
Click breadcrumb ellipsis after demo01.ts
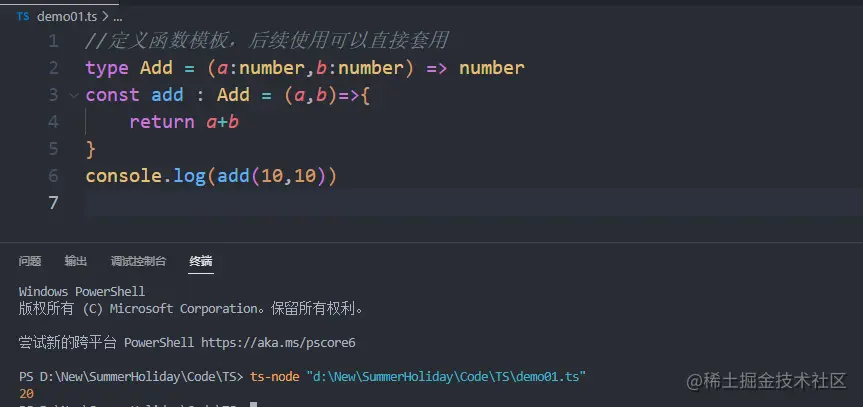pos(118,17)
